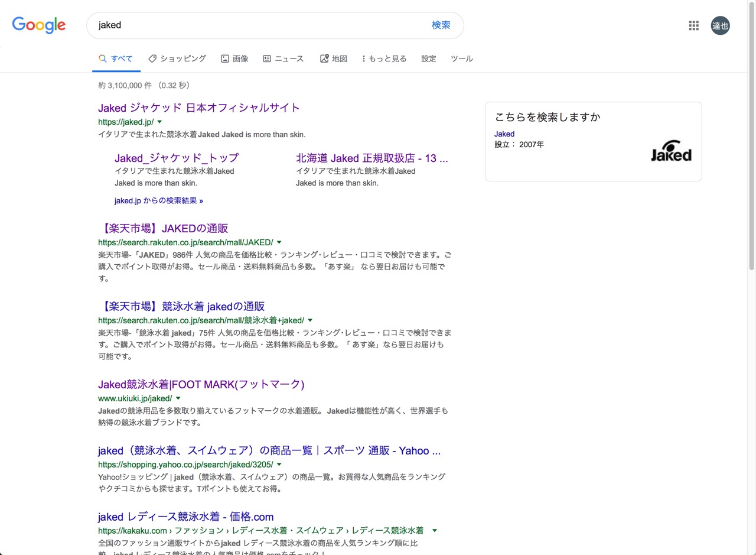
Task: Open Jaked競泳水着|FOOT MARK result
Action: 201,384
